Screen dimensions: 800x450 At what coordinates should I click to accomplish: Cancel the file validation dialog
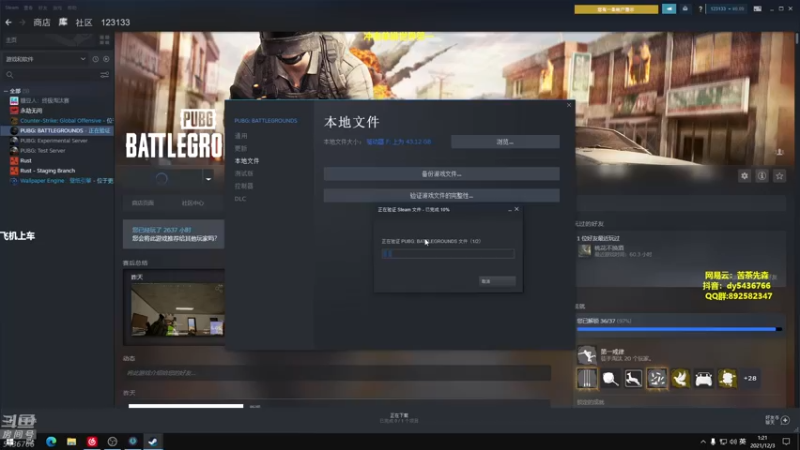click(497, 281)
